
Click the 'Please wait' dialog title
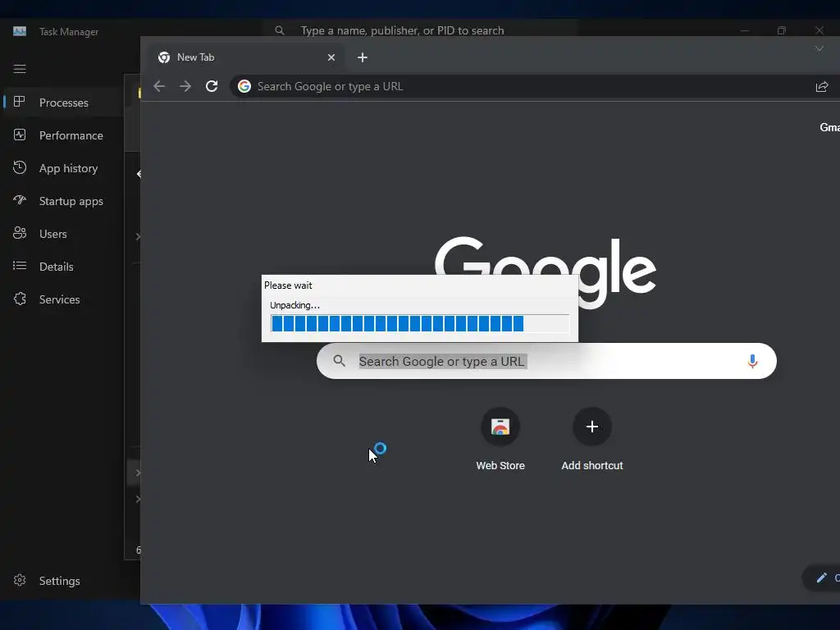coord(288,285)
